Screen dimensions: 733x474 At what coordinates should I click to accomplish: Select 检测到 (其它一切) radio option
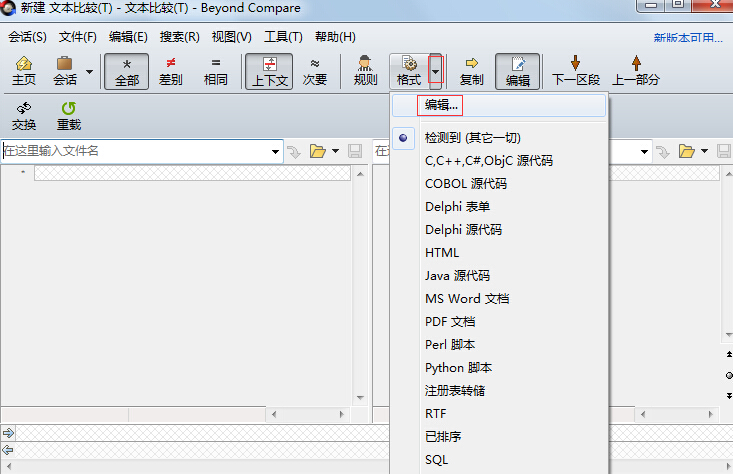pyautogui.click(x=499, y=138)
